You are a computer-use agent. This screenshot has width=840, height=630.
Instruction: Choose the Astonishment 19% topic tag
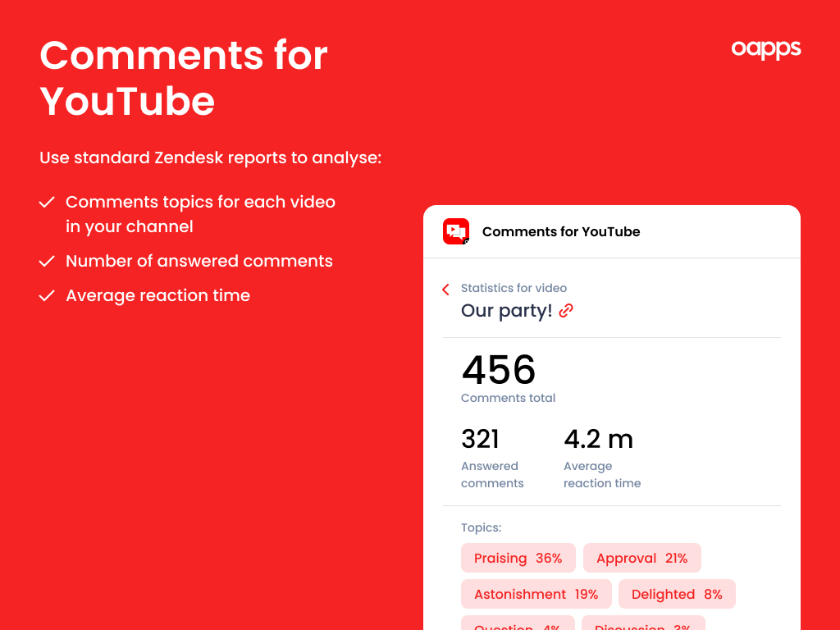(536, 594)
